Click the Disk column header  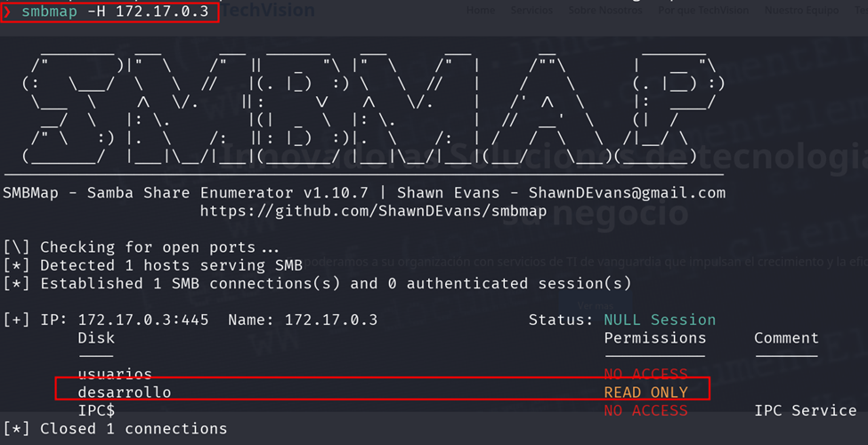[x=96, y=338]
